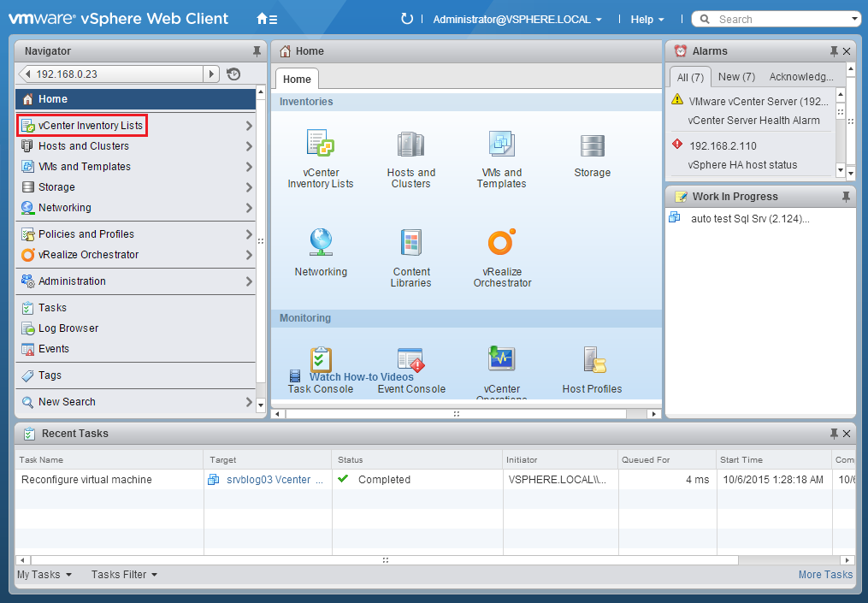The width and height of the screenshot is (868, 603).
Task: Pin the Recent Tasks panel
Action: [x=834, y=434]
